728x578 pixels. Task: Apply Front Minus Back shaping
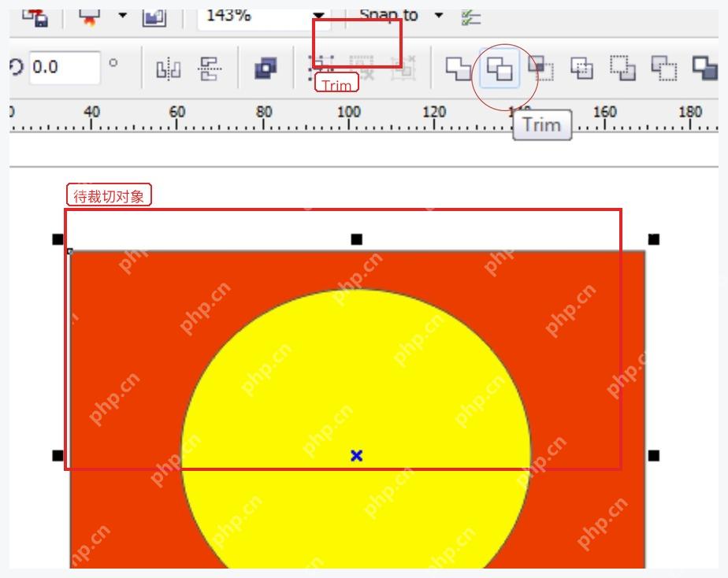pos(622,69)
